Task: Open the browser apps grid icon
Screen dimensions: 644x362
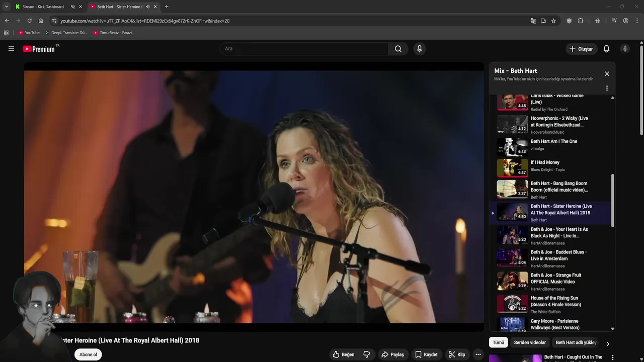Action: [6, 33]
